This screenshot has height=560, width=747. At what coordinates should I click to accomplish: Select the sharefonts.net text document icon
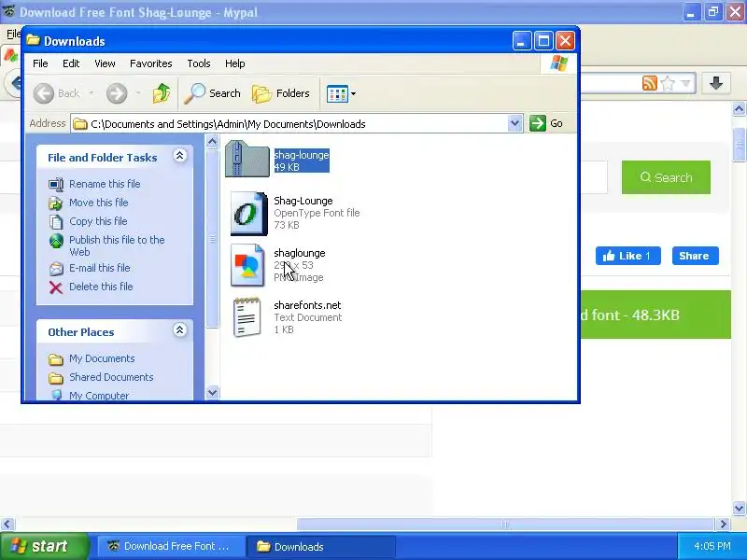tap(247, 317)
